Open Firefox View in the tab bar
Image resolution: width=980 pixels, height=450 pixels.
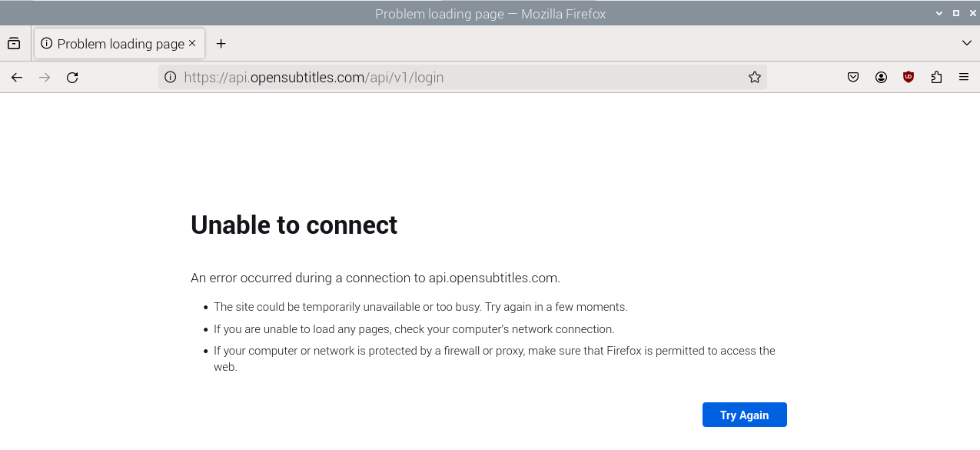pyautogui.click(x=14, y=43)
